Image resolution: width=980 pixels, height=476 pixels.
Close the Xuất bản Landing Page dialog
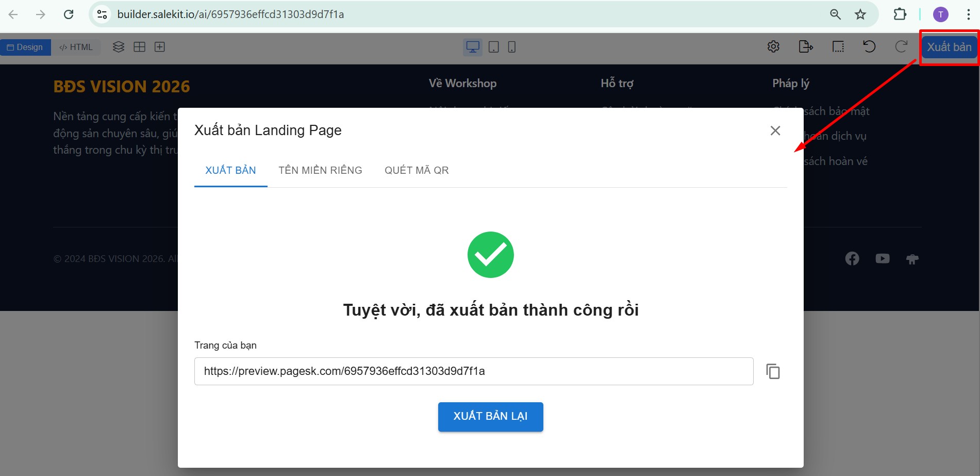tap(775, 131)
